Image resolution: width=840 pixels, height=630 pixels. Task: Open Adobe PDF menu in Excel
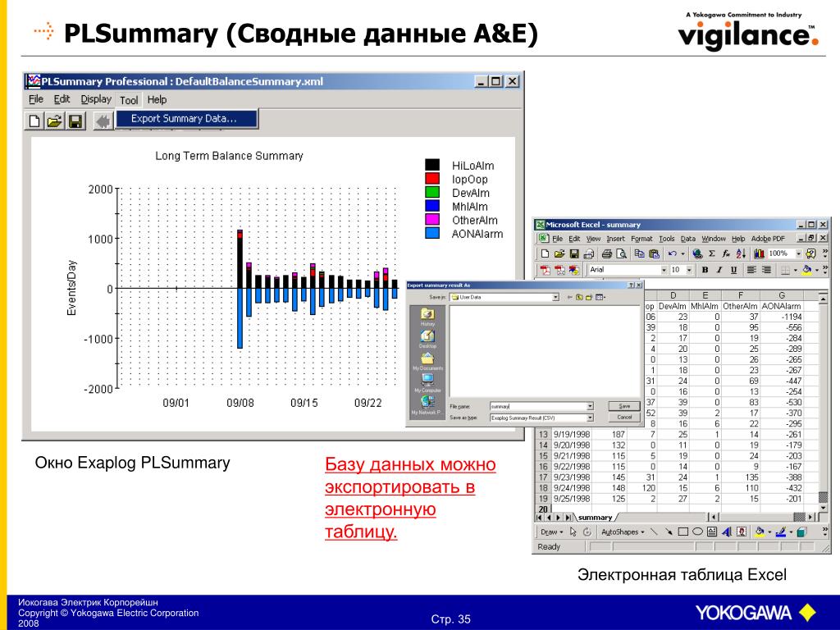768,239
